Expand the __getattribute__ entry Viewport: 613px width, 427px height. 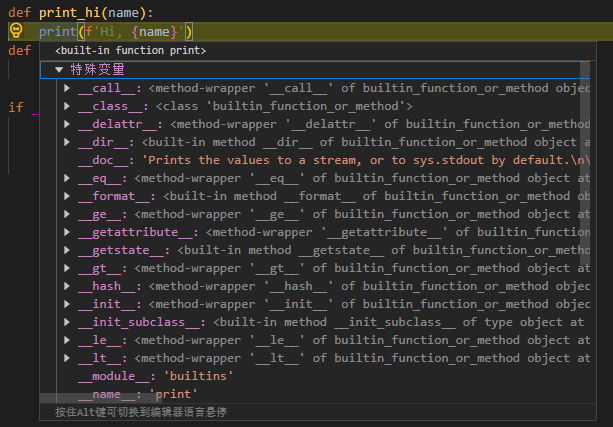tap(67, 232)
